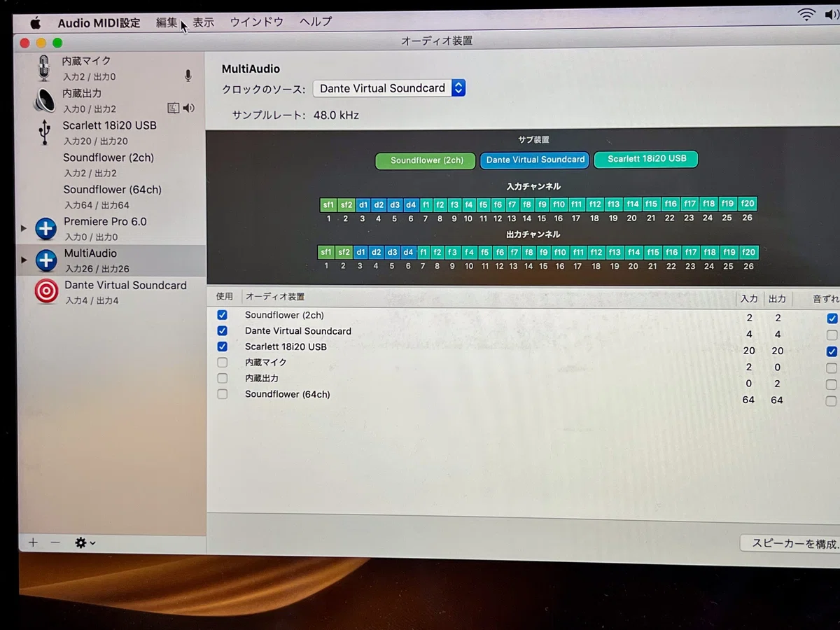Click the Soundflower (2ch) subdevice button
Screen dimensions: 840x630
[426, 160]
